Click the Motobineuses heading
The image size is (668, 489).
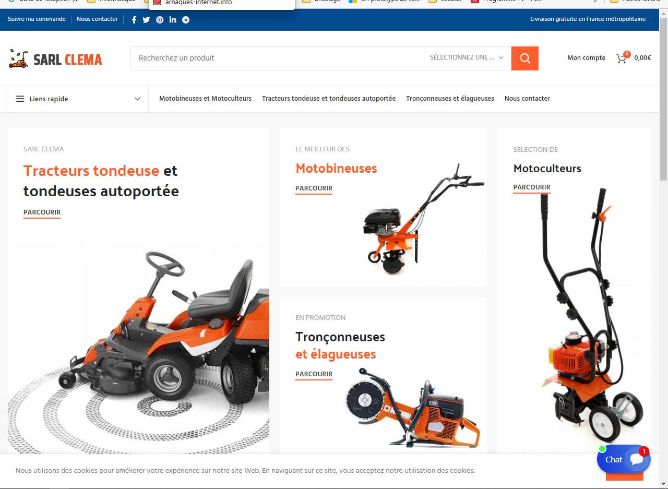click(336, 168)
